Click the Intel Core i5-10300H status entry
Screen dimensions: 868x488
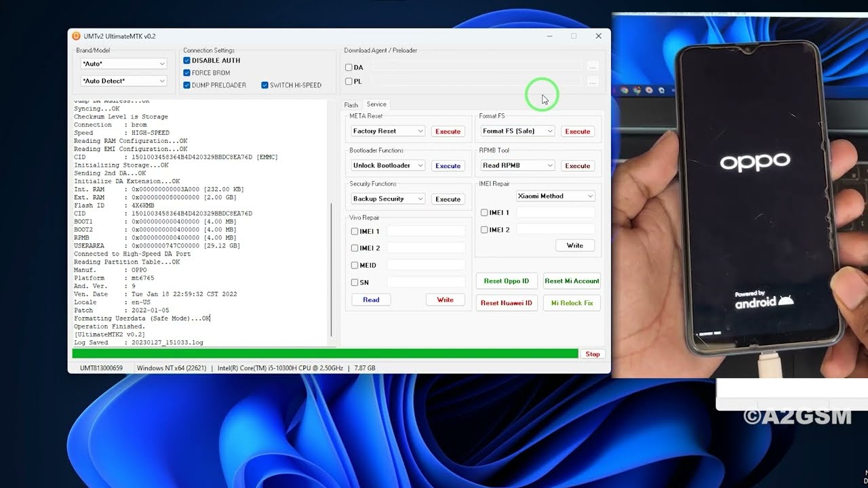click(x=281, y=368)
